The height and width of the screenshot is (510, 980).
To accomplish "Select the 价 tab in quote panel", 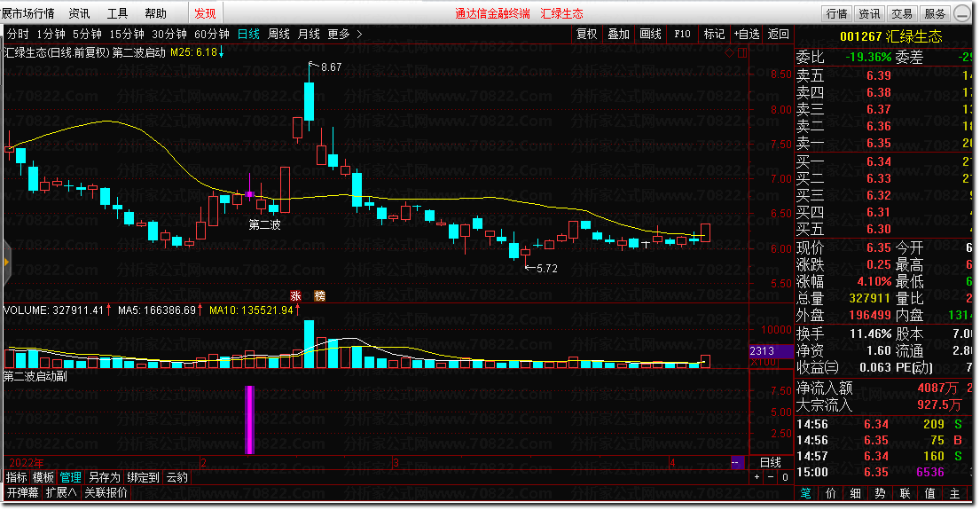I will [x=831, y=494].
